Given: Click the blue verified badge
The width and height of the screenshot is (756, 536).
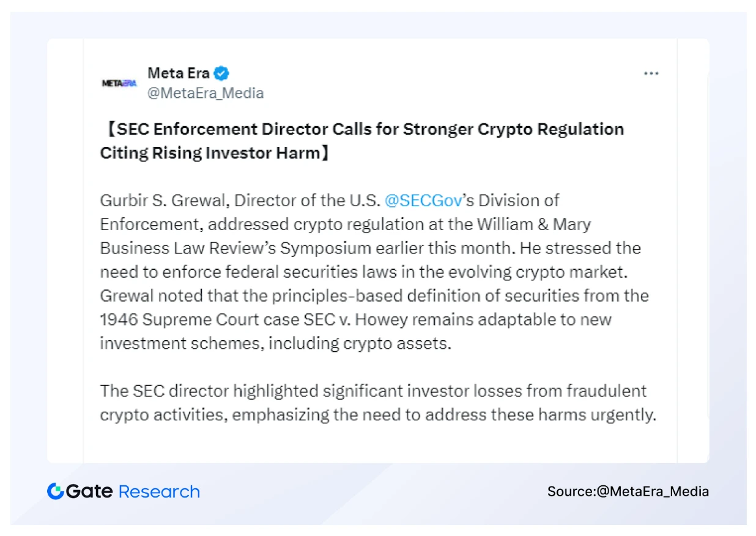Looking at the screenshot, I should click(x=221, y=73).
